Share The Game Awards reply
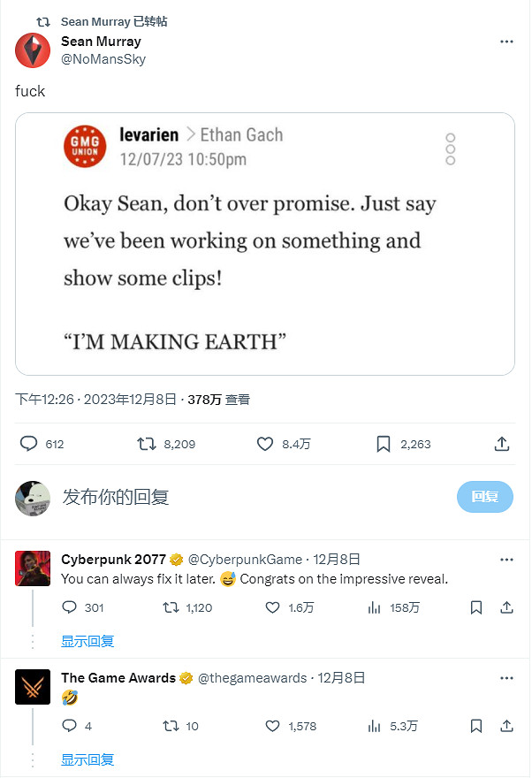Image resolution: width=532 pixels, height=778 pixels. (505, 726)
